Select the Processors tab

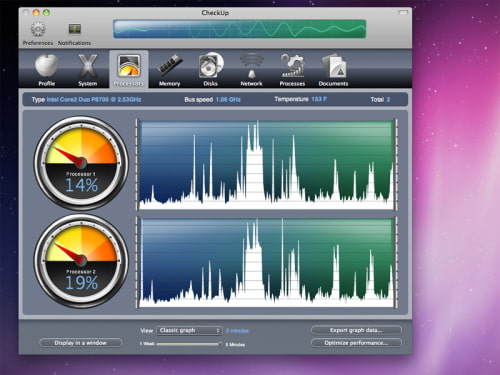click(129, 69)
